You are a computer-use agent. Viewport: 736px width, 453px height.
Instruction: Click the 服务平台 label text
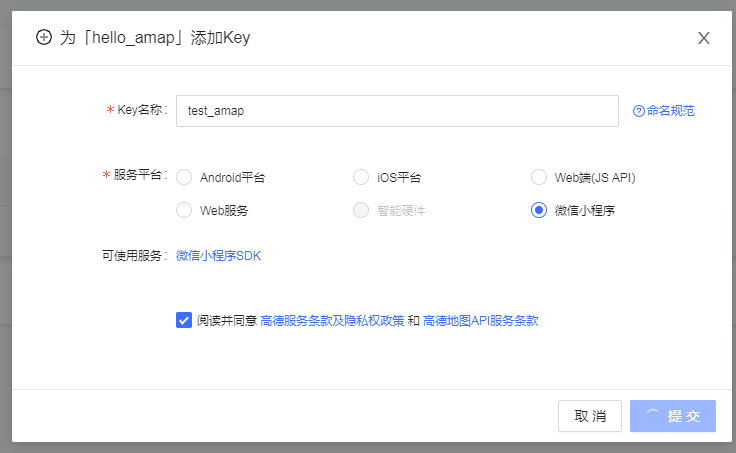click(138, 175)
